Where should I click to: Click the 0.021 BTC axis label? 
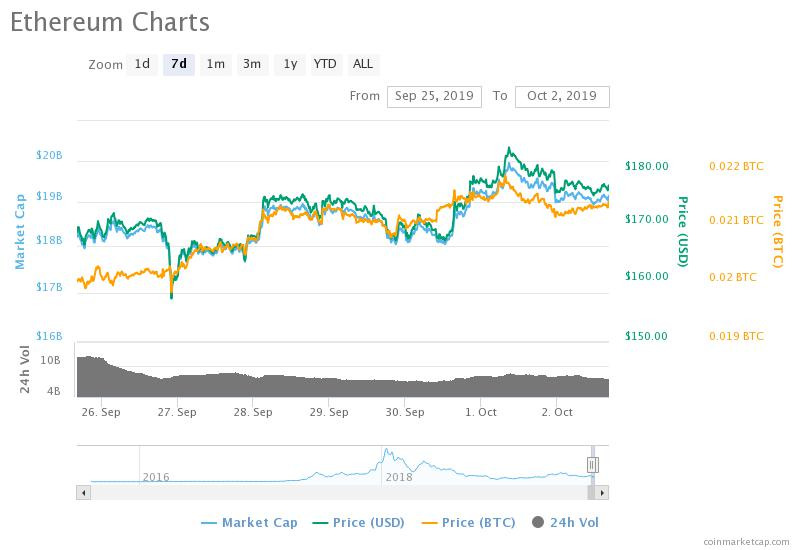[736, 220]
